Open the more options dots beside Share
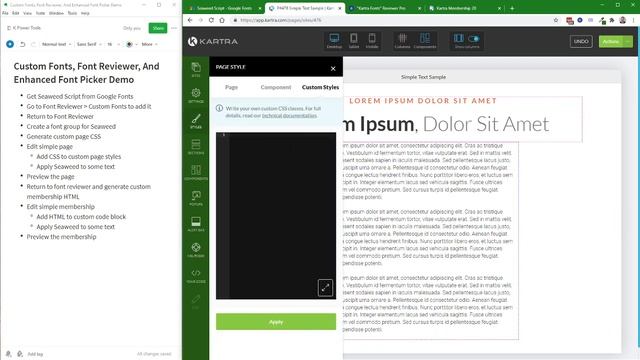 tap(174, 28)
